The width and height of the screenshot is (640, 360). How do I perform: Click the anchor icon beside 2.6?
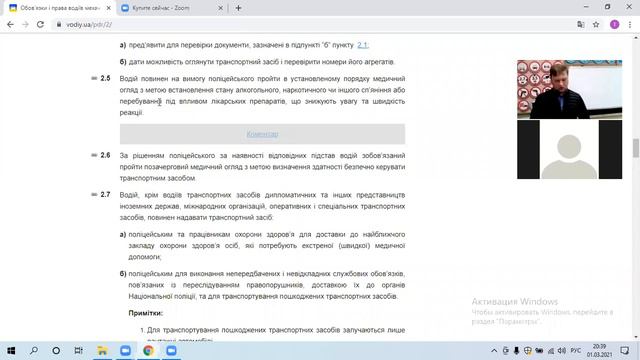click(94, 155)
